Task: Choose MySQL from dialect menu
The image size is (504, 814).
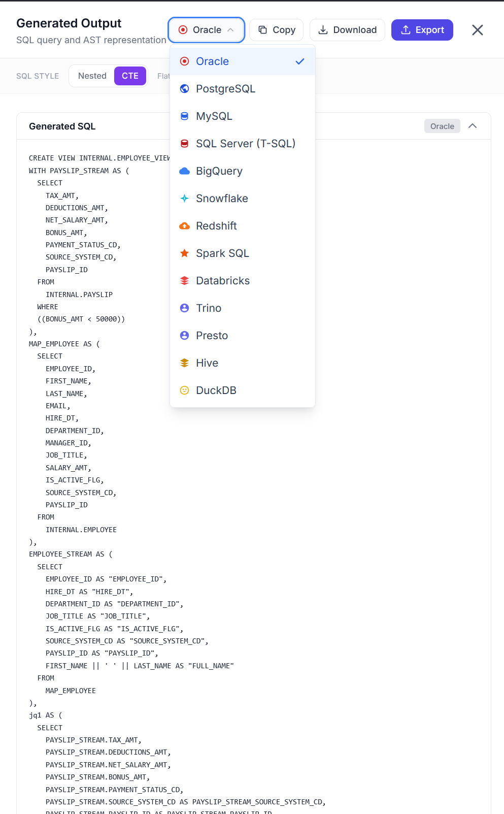Action: click(x=243, y=116)
